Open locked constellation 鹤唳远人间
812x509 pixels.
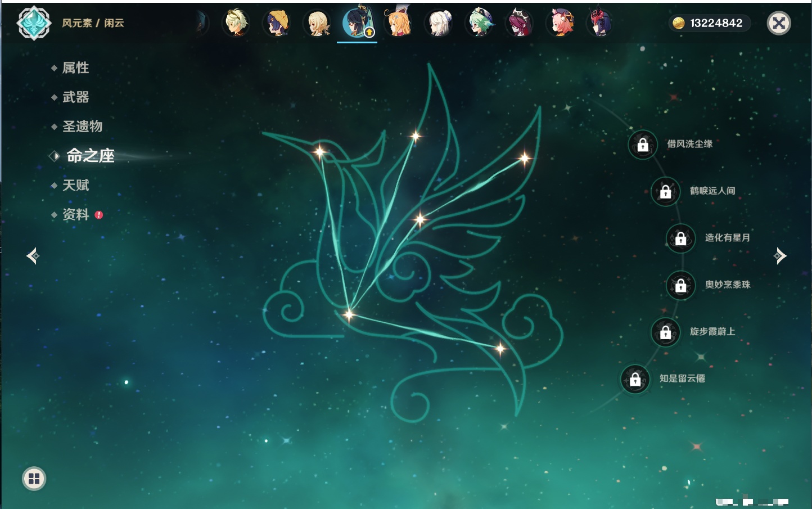pyautogui.click(x=666, y=192)
